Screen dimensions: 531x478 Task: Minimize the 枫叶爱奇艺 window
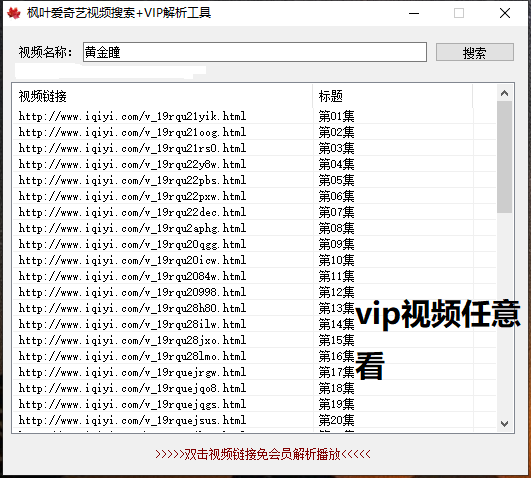coord(414,13)
